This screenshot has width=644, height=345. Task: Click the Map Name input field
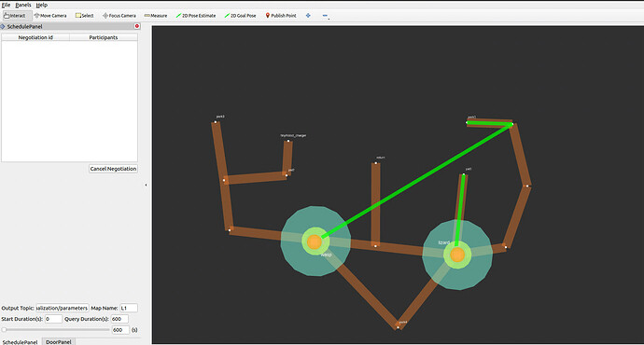tap(129, 308)
